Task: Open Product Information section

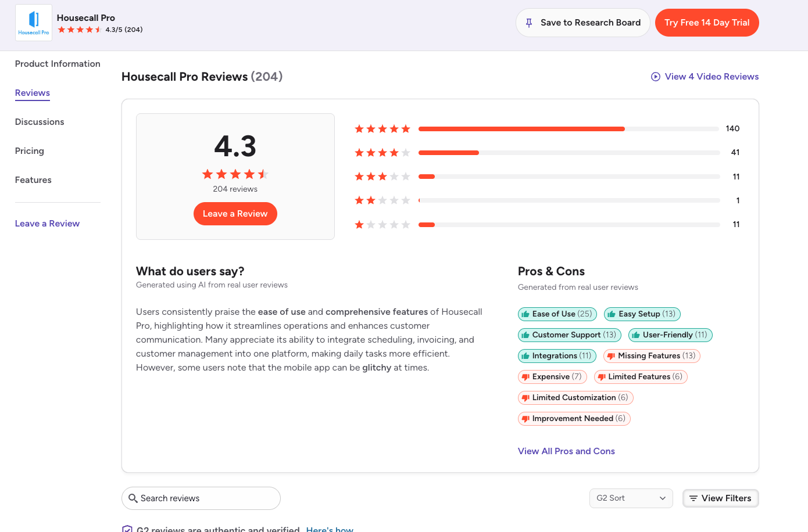Action: (x=58, y=64)
